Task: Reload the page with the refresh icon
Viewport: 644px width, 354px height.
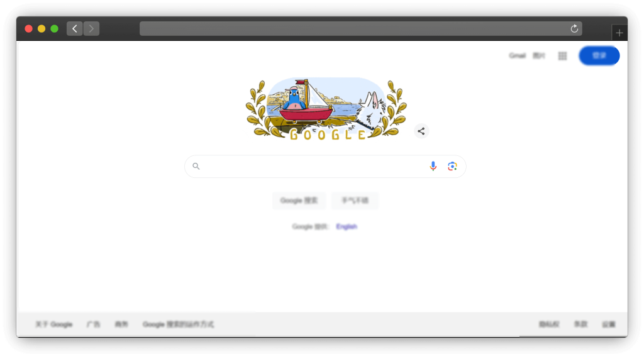Action: [574, 29]
